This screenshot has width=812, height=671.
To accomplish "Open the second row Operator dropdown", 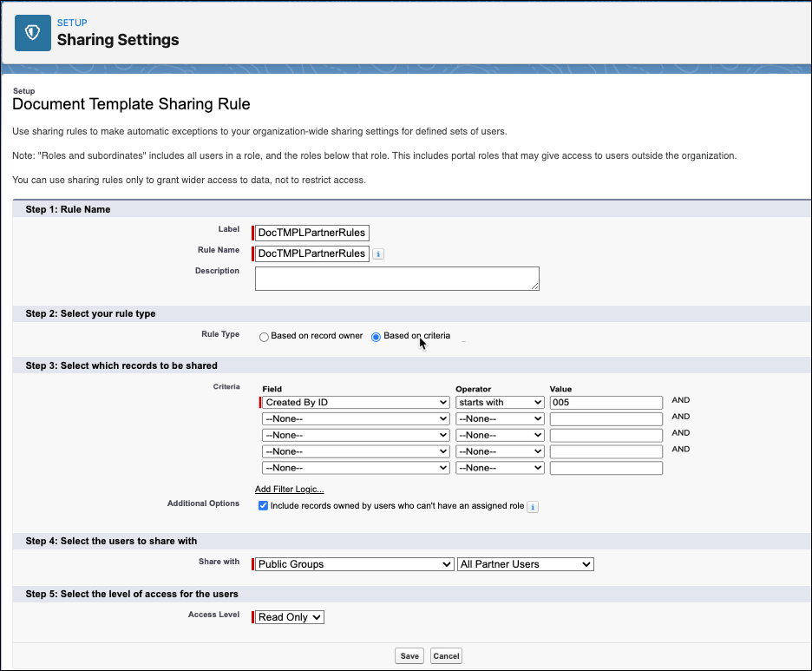I will (x=500, y=418).
